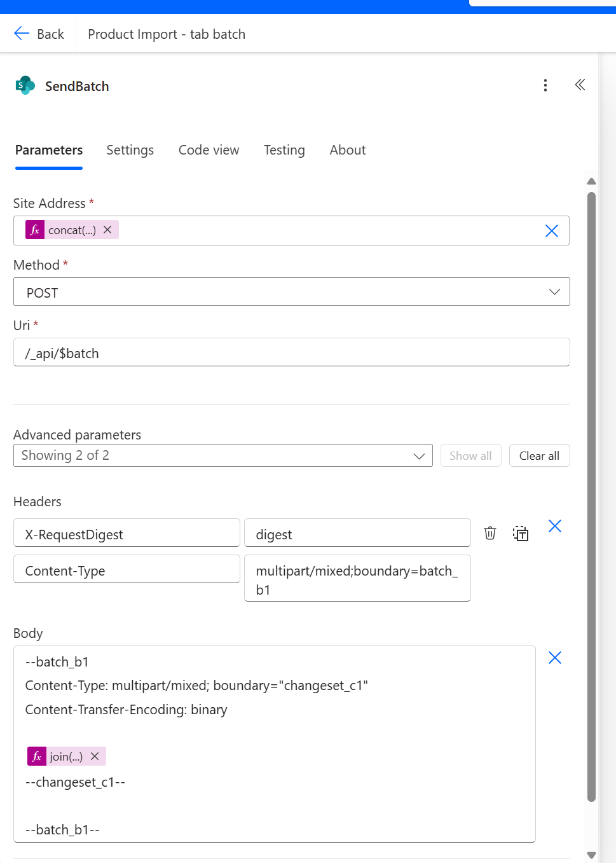Remove the Headers advanced parameter
The height and width of the screenshot is (863, 616).
tap(555, 526)
